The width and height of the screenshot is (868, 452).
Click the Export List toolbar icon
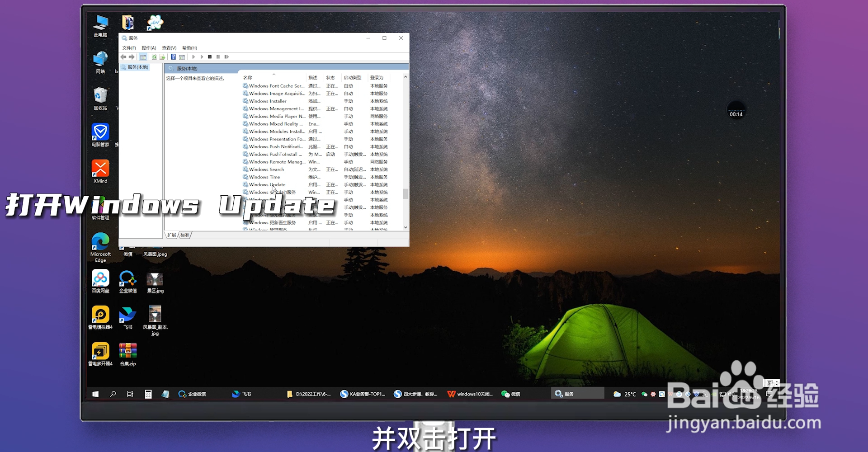click(162, 57)
